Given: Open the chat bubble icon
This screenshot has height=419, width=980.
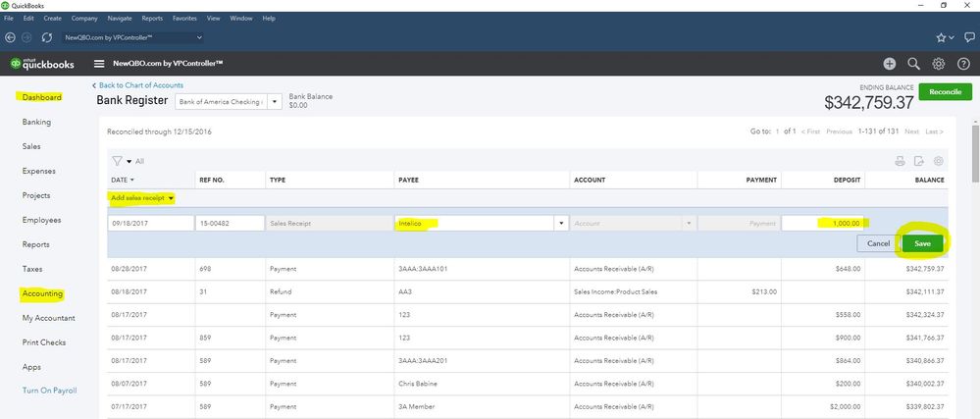Looking at the screenshot, I should click(x=969, y=37).
